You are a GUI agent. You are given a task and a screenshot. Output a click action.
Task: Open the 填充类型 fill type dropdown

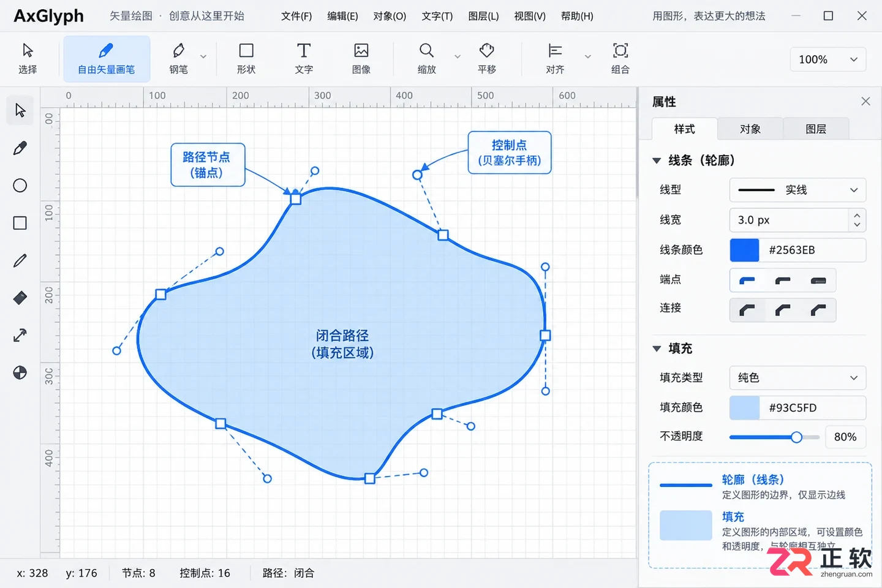tap(797, 378)
